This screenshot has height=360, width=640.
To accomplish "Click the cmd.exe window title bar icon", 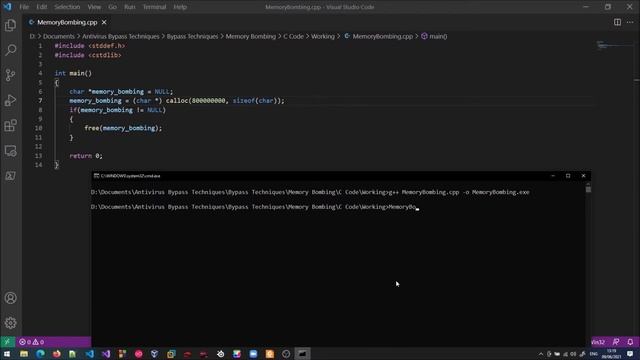I will pyautogui.click(x=96, y=176).
